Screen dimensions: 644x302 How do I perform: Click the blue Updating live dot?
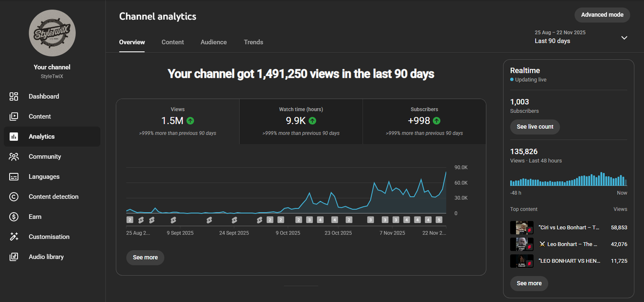pos(512,80)
